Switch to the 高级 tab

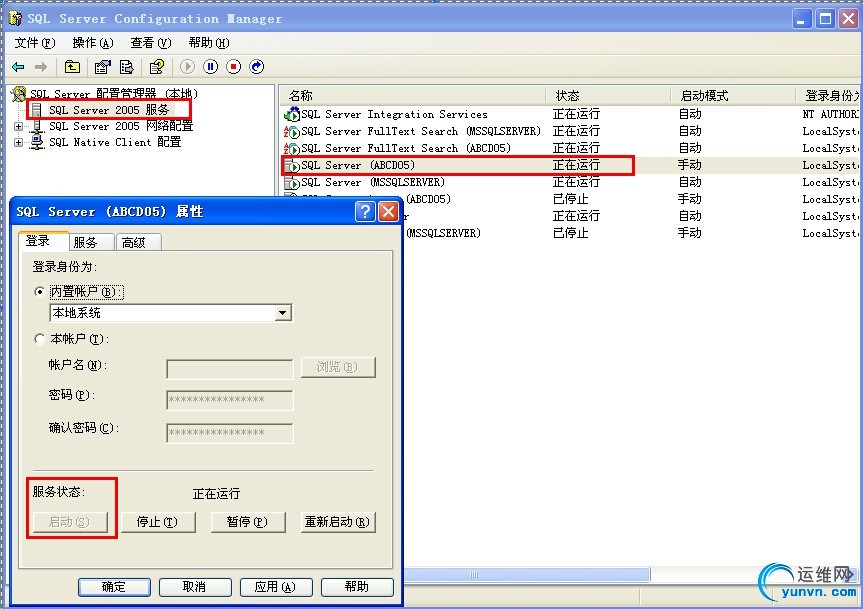139,242
